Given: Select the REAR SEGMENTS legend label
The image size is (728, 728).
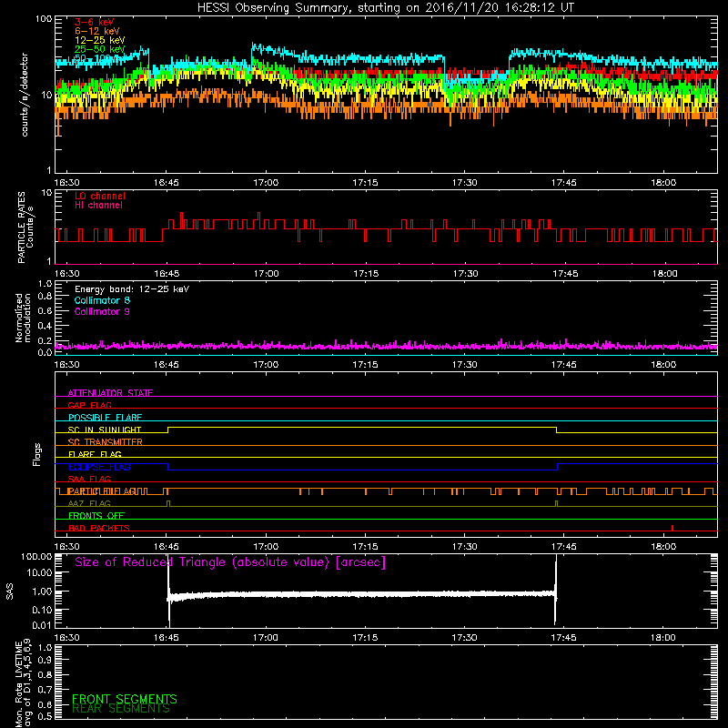Looking at the screenshot, I should (x=121, y=709).
